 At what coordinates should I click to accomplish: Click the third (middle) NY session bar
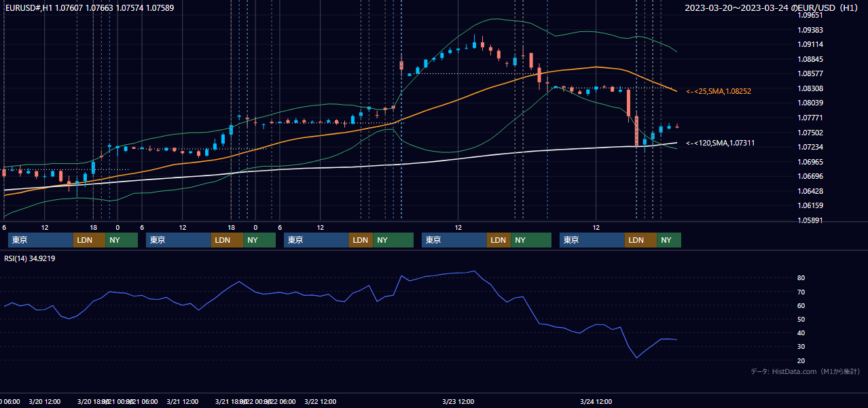[x=393, y=240]
